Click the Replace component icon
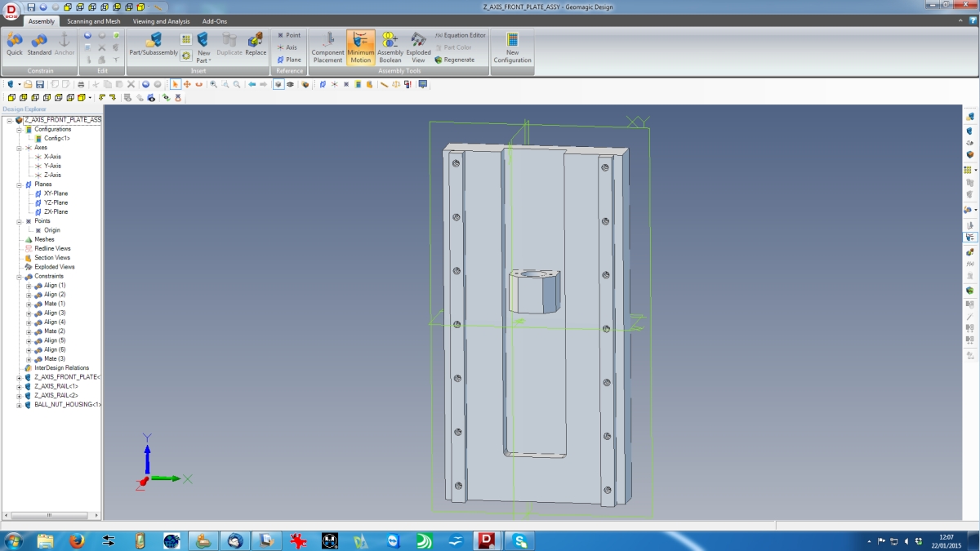 [x=256, y=44]
